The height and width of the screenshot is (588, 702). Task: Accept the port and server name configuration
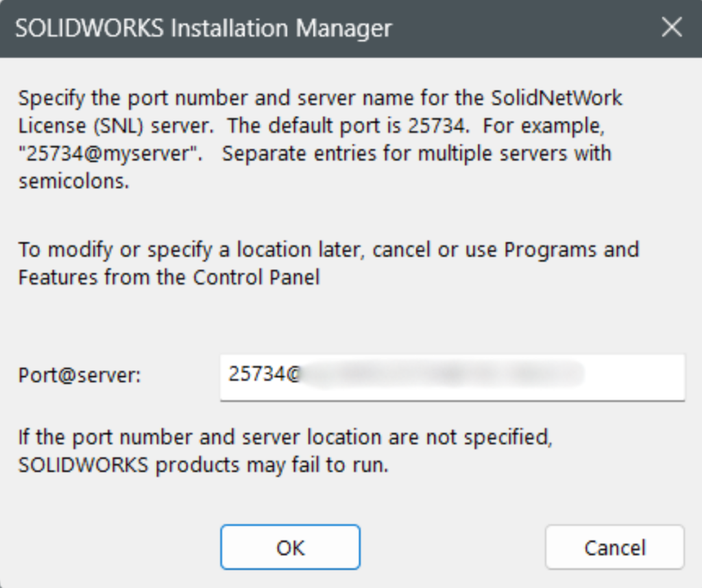(290, 547)
